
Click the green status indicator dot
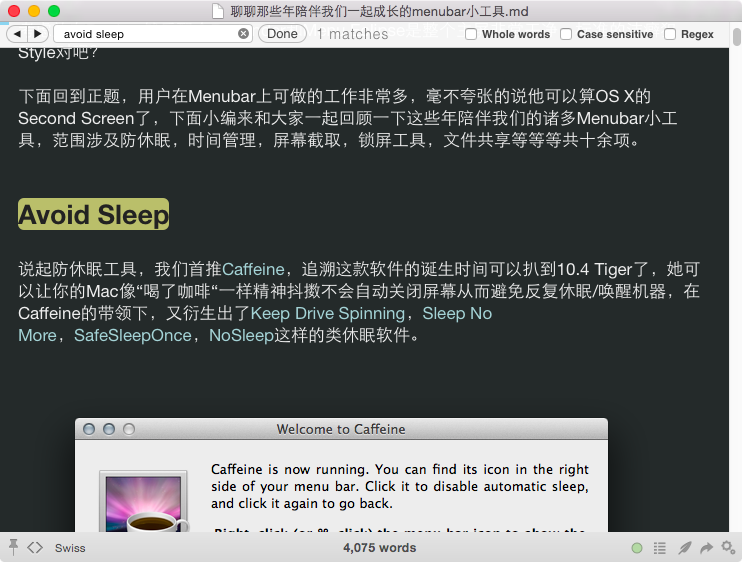coord(637,548)
